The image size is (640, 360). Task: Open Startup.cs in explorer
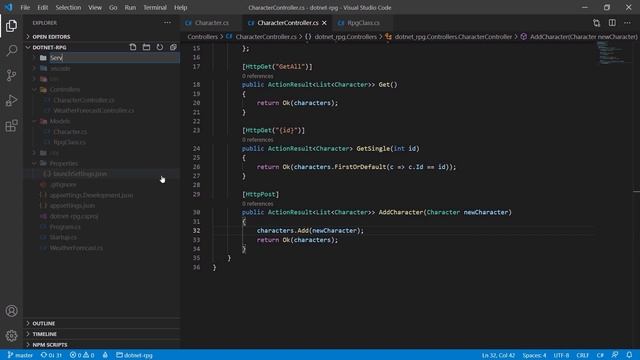pyautogui.click(x=63, y=237)
